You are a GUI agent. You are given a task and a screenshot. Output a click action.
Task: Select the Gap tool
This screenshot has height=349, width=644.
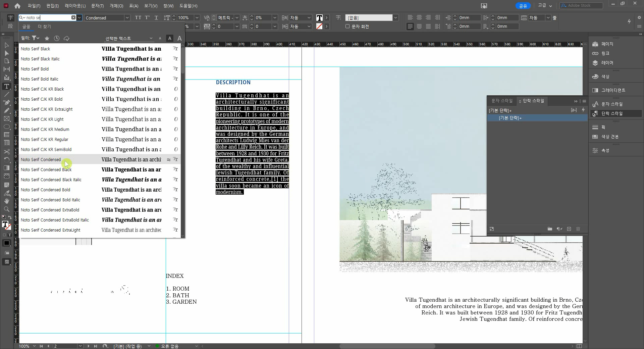click(6, 69)
